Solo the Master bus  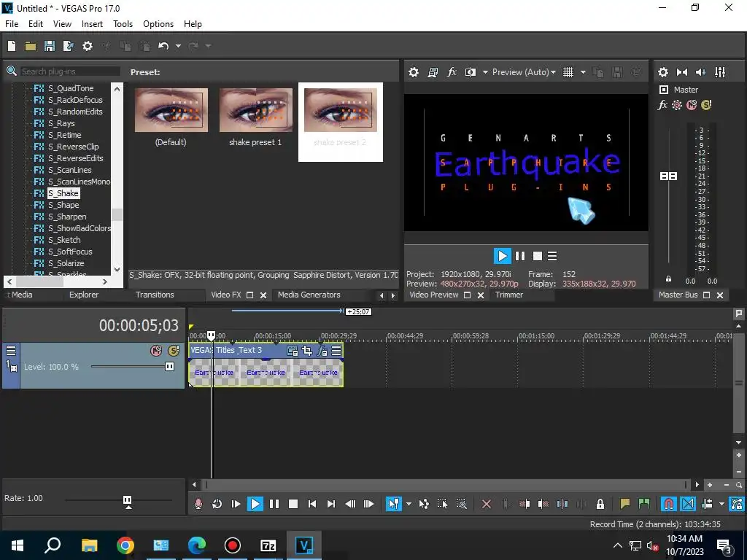pyautogui.click(x=706, y=105)
